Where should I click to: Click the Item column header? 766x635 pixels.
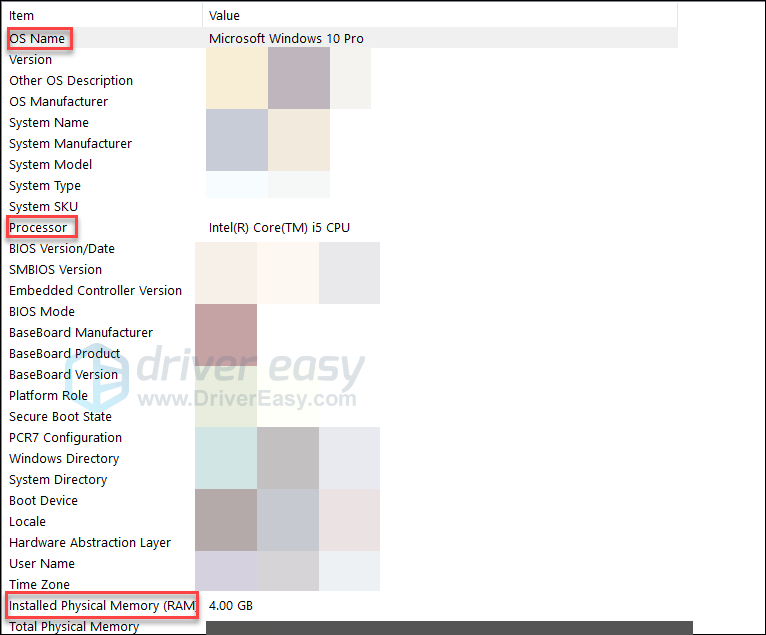[x=102, y=16]
